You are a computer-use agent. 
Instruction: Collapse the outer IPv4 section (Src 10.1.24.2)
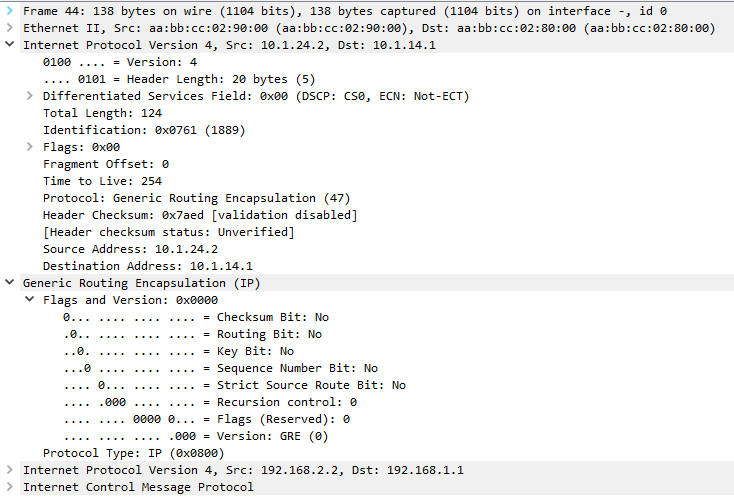(x=10, y=45)
